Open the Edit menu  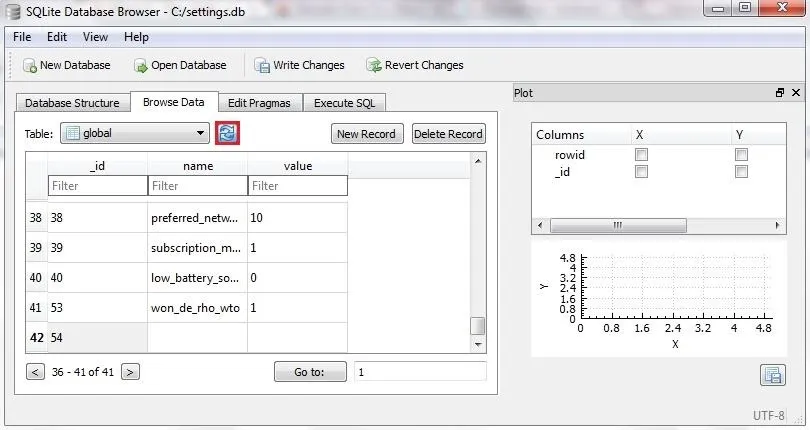[57, 37]
